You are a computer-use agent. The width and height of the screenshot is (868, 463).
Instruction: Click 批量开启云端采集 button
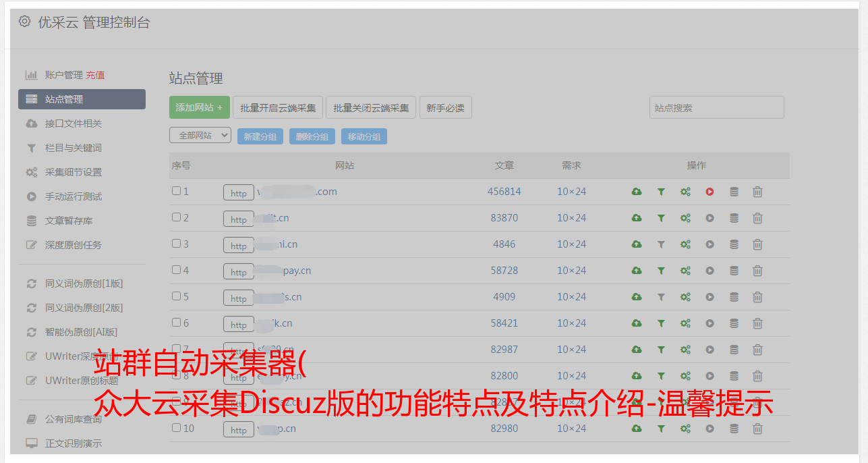click(278, 107)
